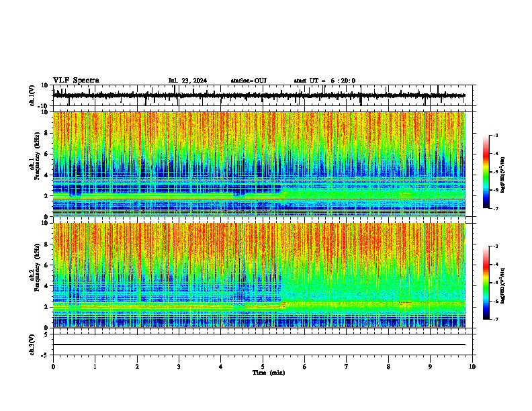Select the date "Jul. 23, 2024"

(187, 81)
